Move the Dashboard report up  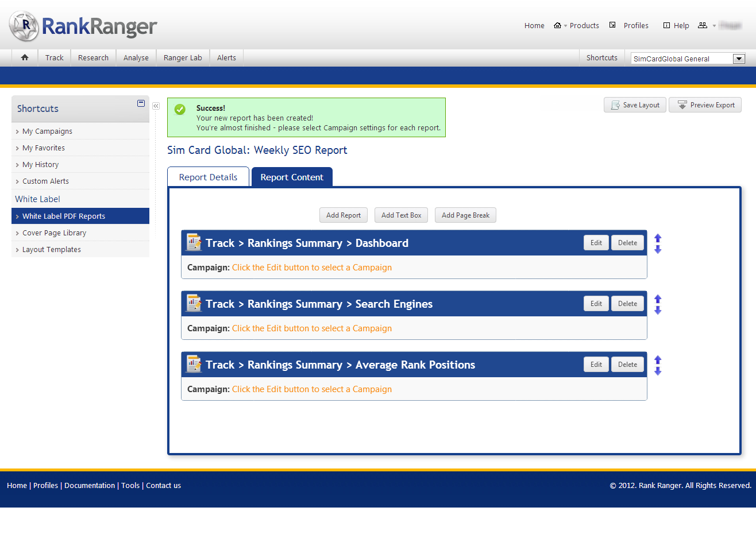(x=658, y=238)
